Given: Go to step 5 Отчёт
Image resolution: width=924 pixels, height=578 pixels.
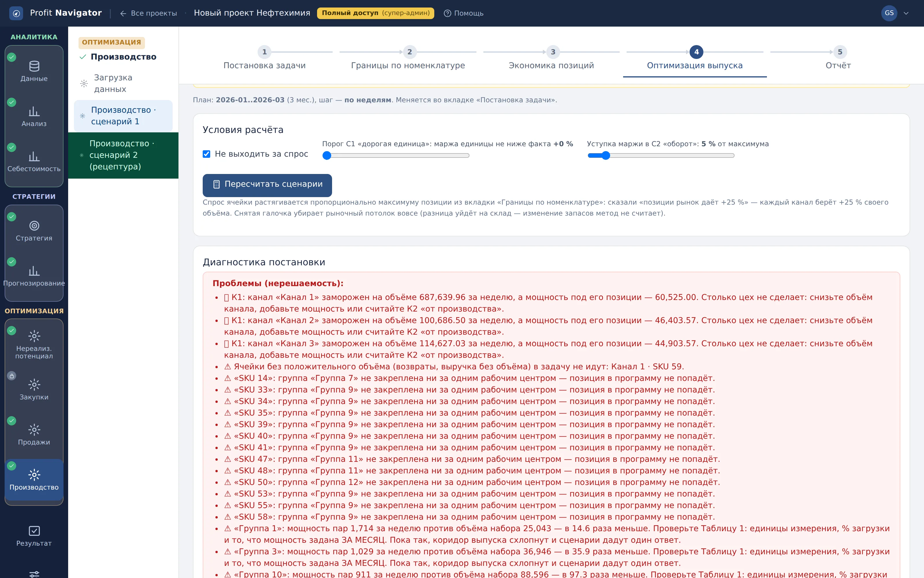Looking at the screenshot, I should pos(839,58).
